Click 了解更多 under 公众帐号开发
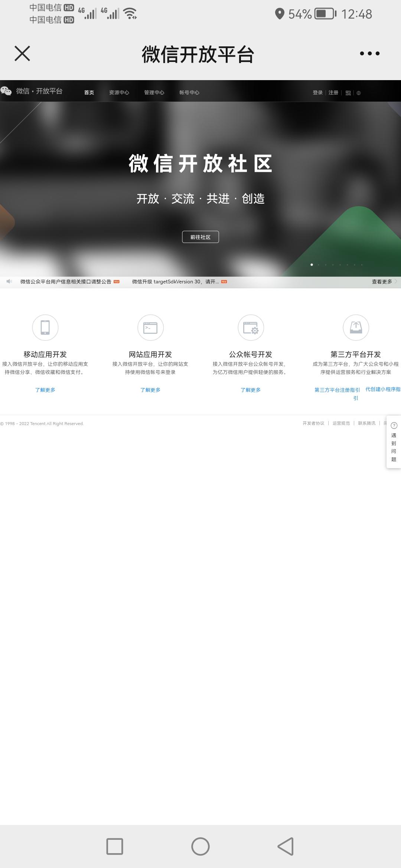 click(251, 390)
